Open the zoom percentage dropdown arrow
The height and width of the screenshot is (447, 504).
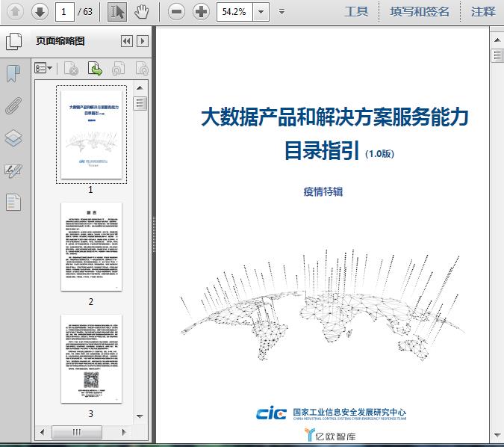[x=261, y=11]
